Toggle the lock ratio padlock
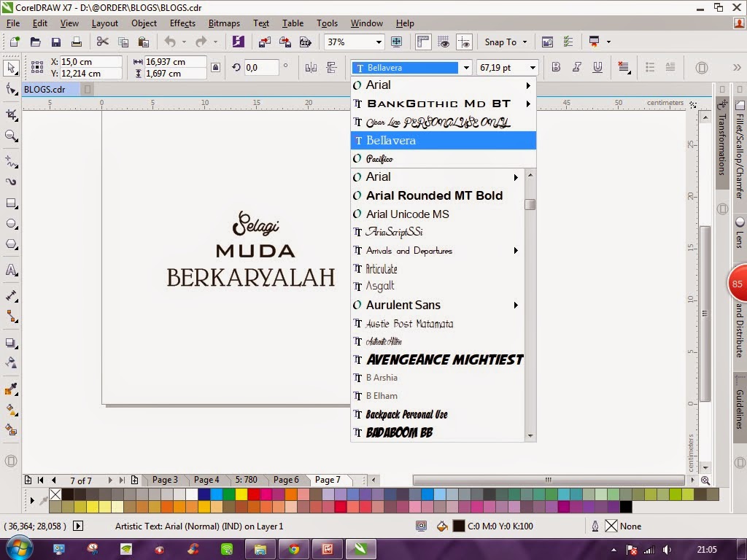The width and height of the screenshot is (747, 560). click(215, 67)
